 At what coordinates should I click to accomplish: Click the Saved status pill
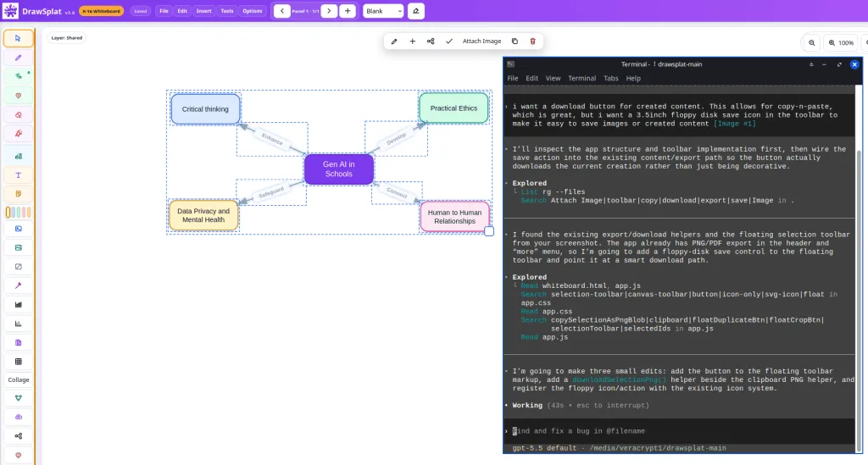pos(141,11)
